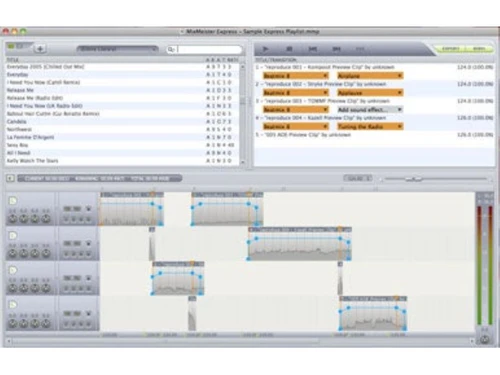500x375 pixels.
Task: Select the song 'Sexy Boy' in the library
Action: (122, 145)
